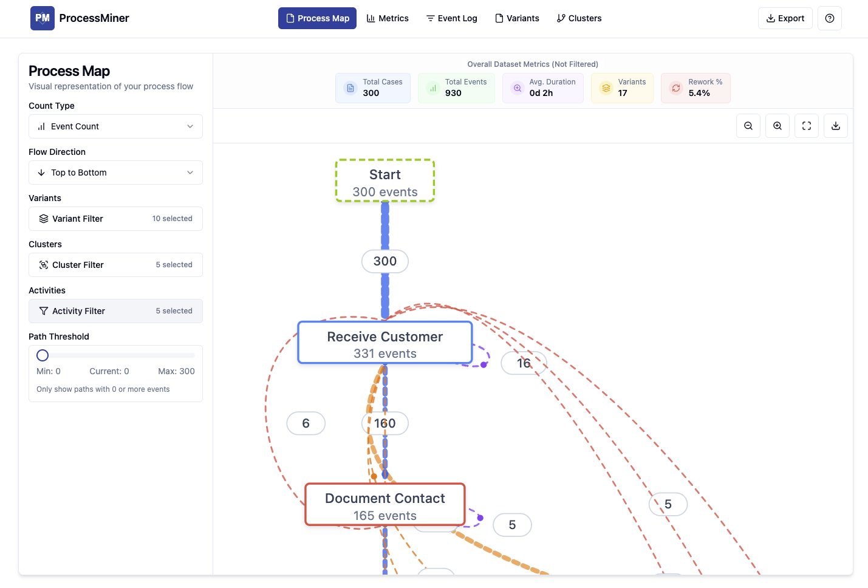Click the Activity Filter funnel icon
The image size is (868, 588).
[44, 311]
